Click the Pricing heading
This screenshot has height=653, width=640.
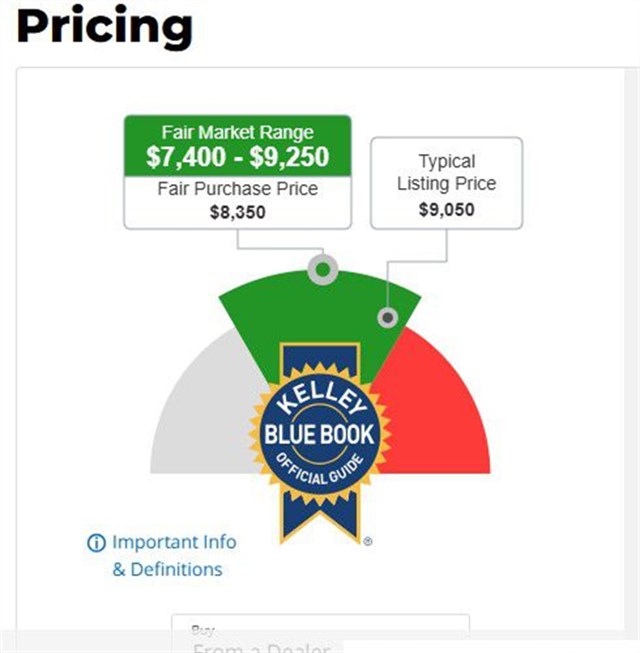105,27
